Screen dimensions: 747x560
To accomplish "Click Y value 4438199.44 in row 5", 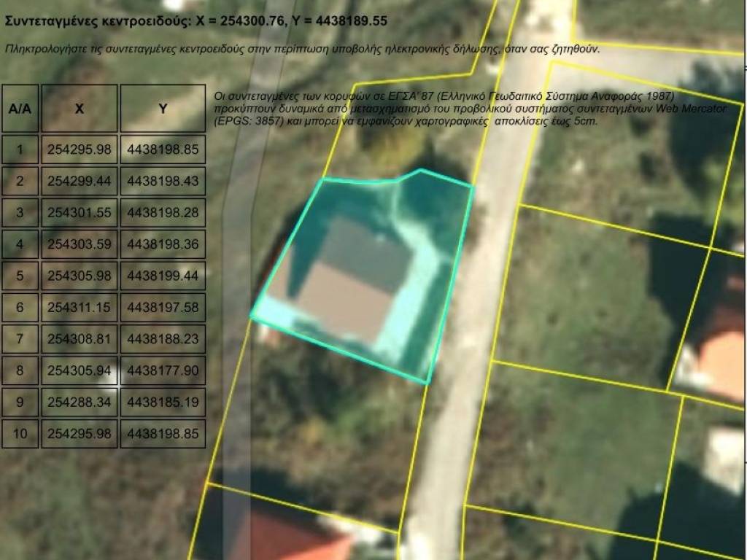I will [x=163, y=276].
